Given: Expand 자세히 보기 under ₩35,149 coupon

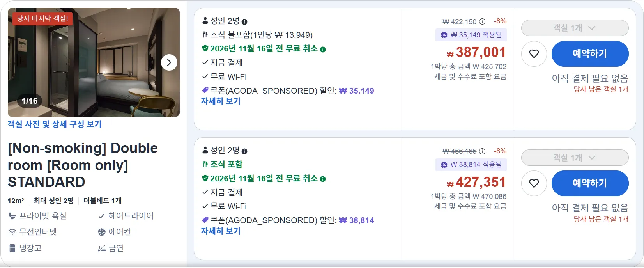Looking at the screenshot, I should pos(221,101).
